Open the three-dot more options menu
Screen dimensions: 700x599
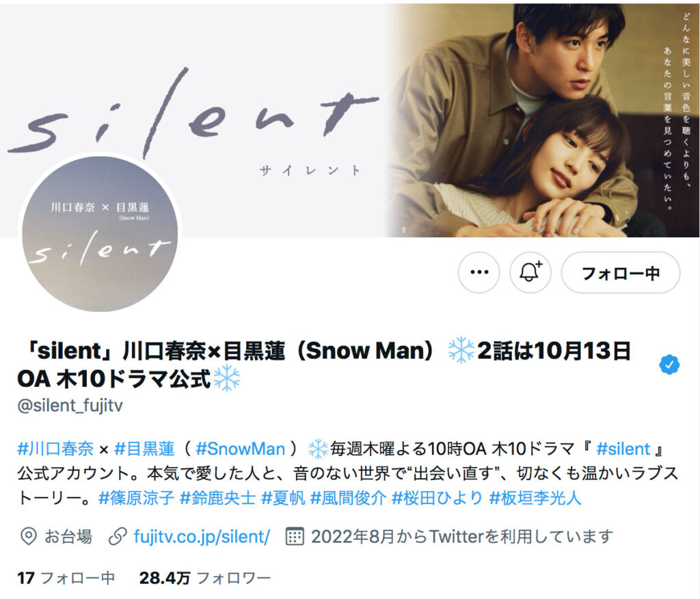click(479, 272)
